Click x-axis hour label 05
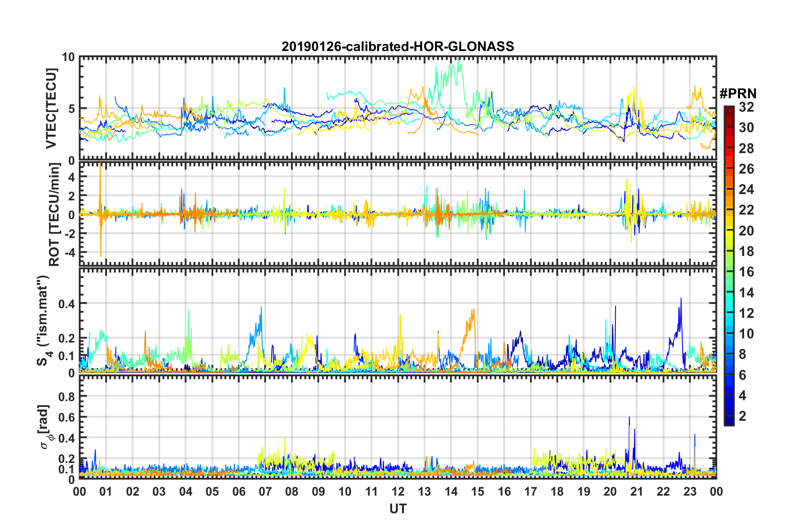 212,491
